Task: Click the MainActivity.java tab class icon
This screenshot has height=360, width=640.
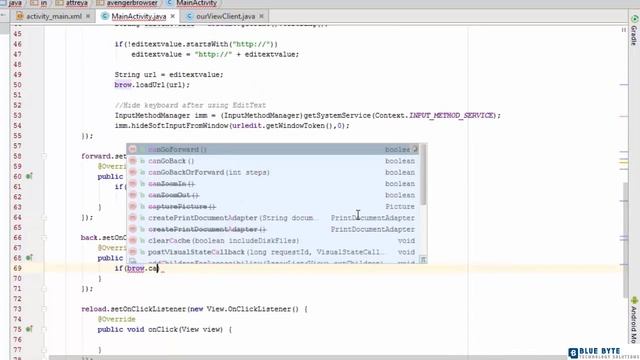Action: coord(105,16)
